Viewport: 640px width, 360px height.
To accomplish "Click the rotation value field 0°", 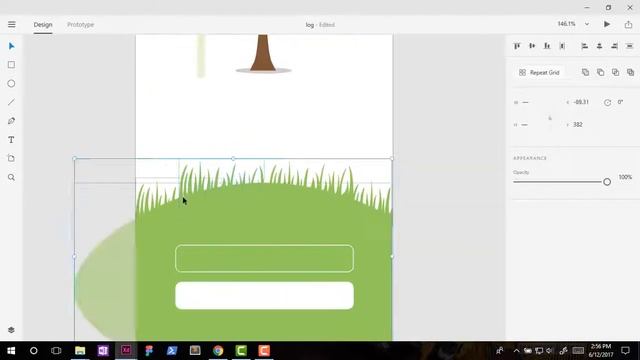I will click(x=620, y=102).
